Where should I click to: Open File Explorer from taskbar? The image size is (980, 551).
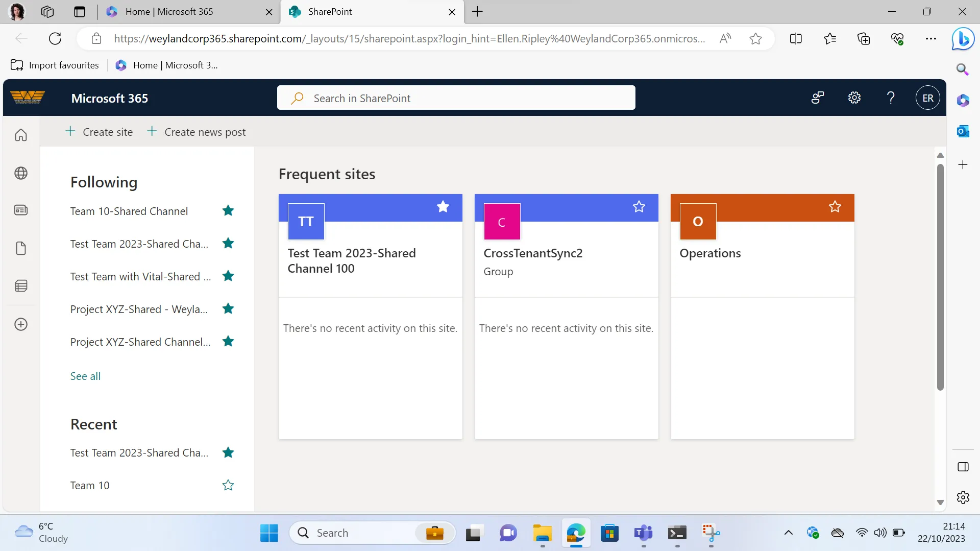coord(542,533)
